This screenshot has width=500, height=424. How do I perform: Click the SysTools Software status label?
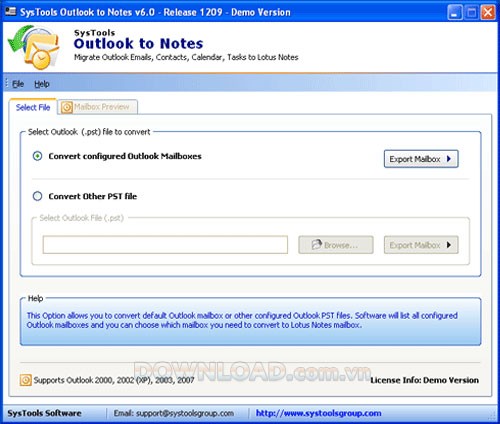click(x=44, y=413)
